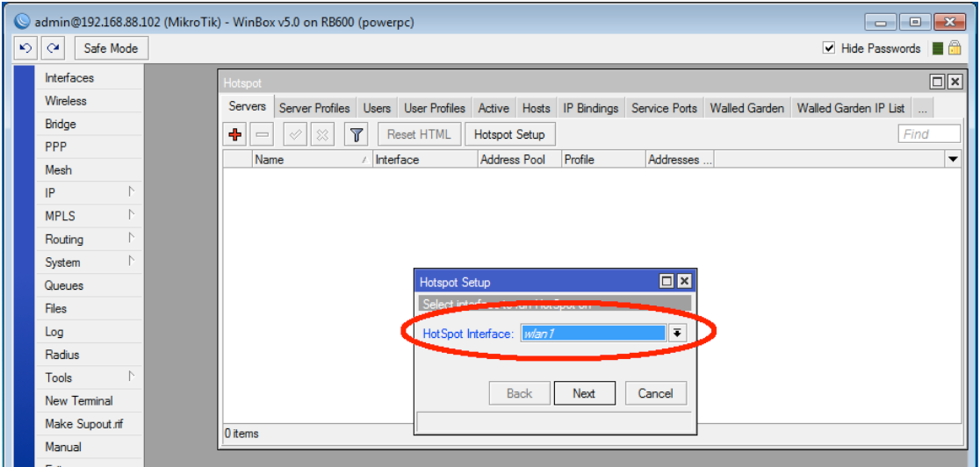Screen dimensions: 980x467
Task: Open Files in the sidebar menu
Action: (x=90, y=309)
